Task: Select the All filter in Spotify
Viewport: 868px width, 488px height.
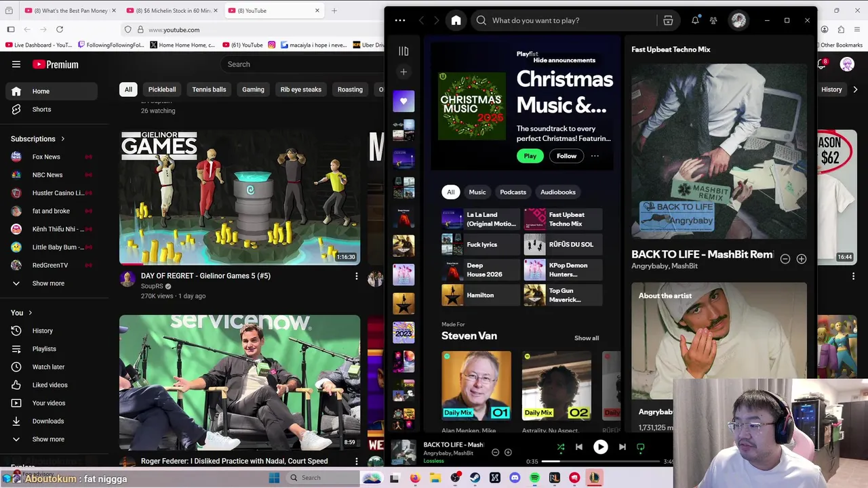Action: point(450,192)
